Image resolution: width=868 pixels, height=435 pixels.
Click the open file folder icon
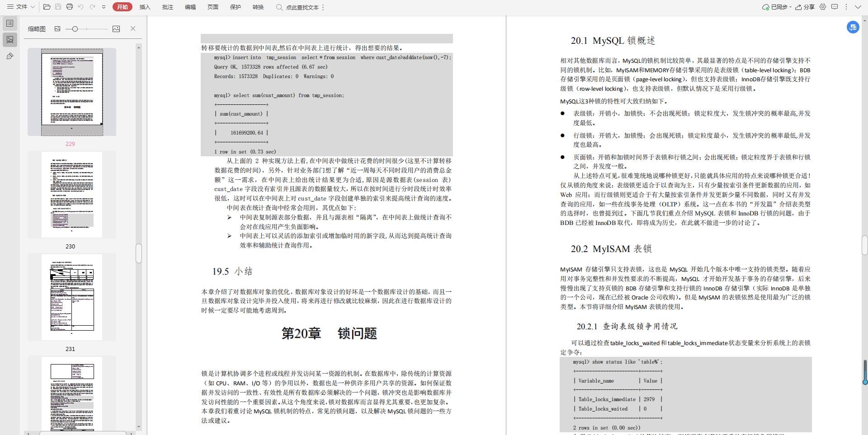click(47, 7)
